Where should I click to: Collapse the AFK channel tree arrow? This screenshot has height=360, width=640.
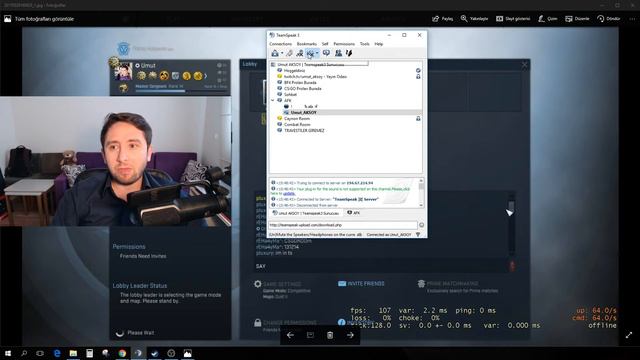273,100
